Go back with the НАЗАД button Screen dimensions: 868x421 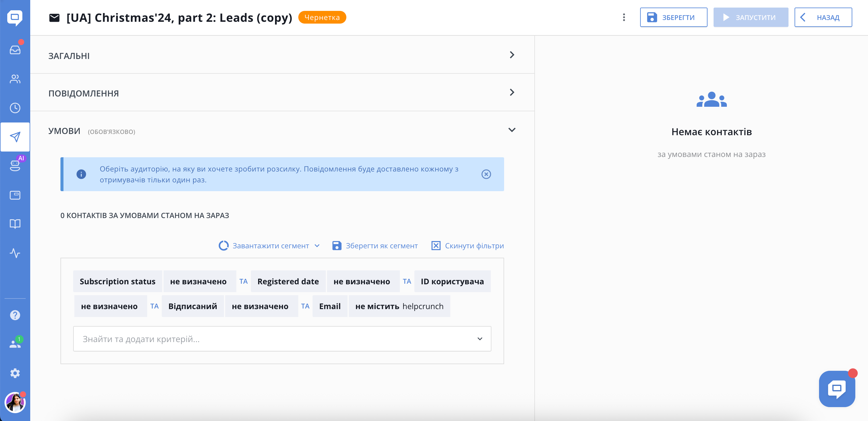tap(823, 18)
